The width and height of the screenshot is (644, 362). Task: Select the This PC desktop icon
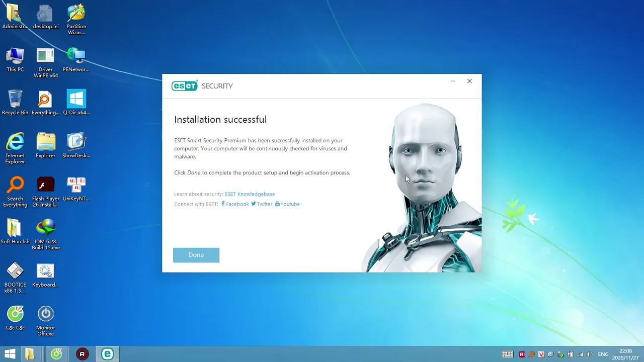(15, 60)
